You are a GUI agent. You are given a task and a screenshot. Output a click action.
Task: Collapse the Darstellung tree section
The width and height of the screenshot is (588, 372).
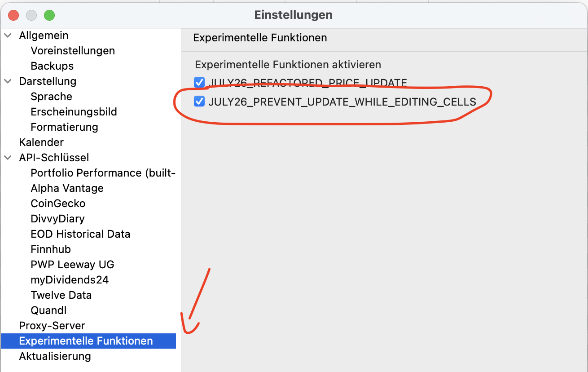8,81
